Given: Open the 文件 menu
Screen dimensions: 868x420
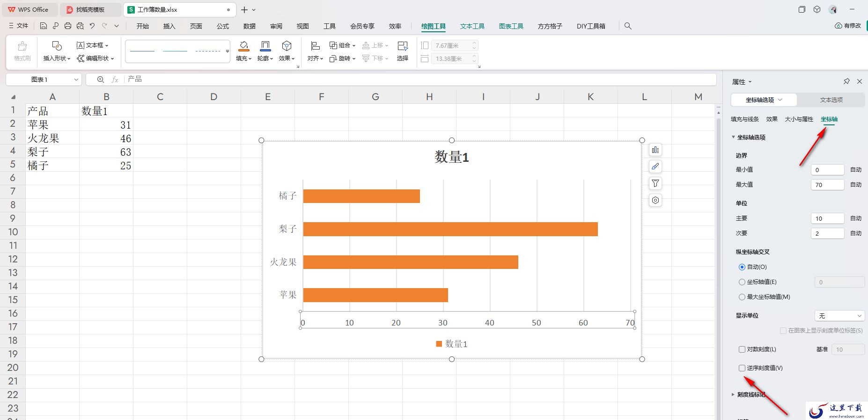Looking at the screenshot, I should click(19, 26).
